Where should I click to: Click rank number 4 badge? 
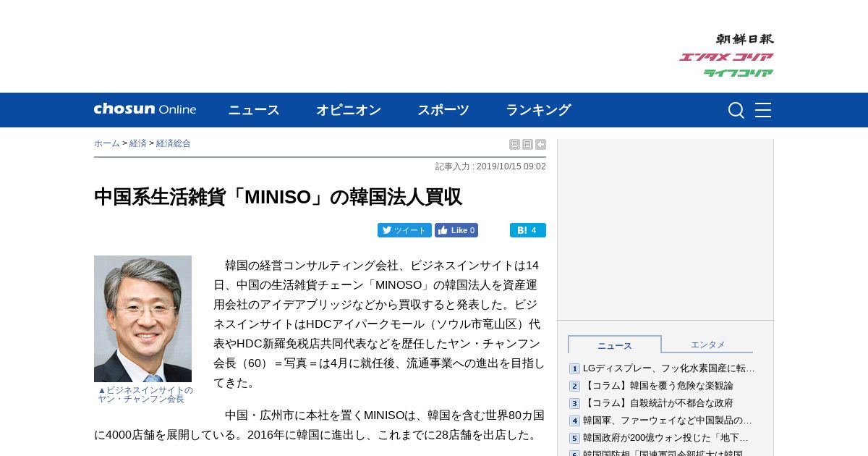coord(574,421)
